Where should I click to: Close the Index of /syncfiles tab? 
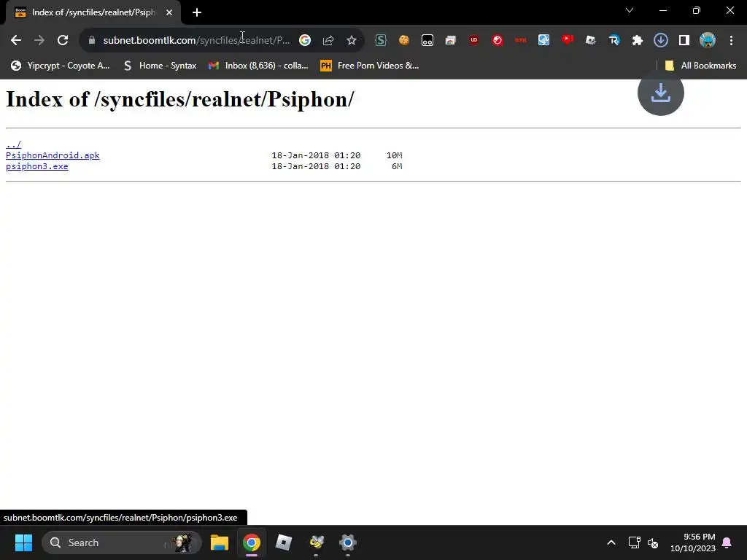click(x=169, y=12)
